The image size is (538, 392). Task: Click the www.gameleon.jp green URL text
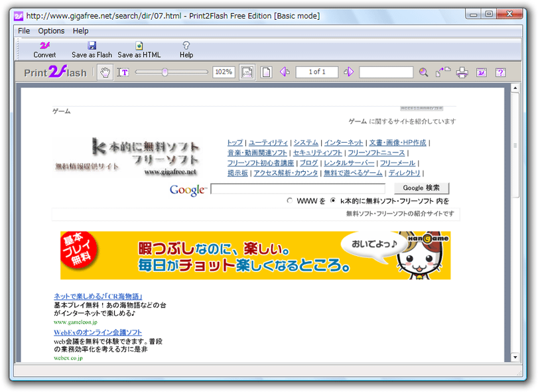tap(76, 322)
